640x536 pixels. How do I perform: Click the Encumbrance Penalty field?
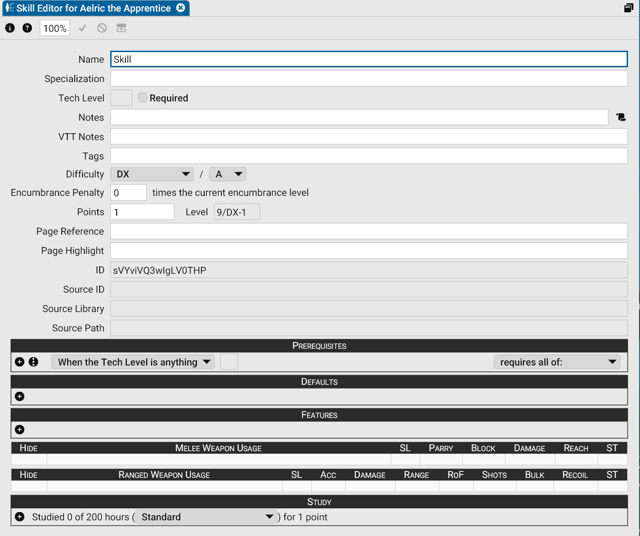coord(128,193)
